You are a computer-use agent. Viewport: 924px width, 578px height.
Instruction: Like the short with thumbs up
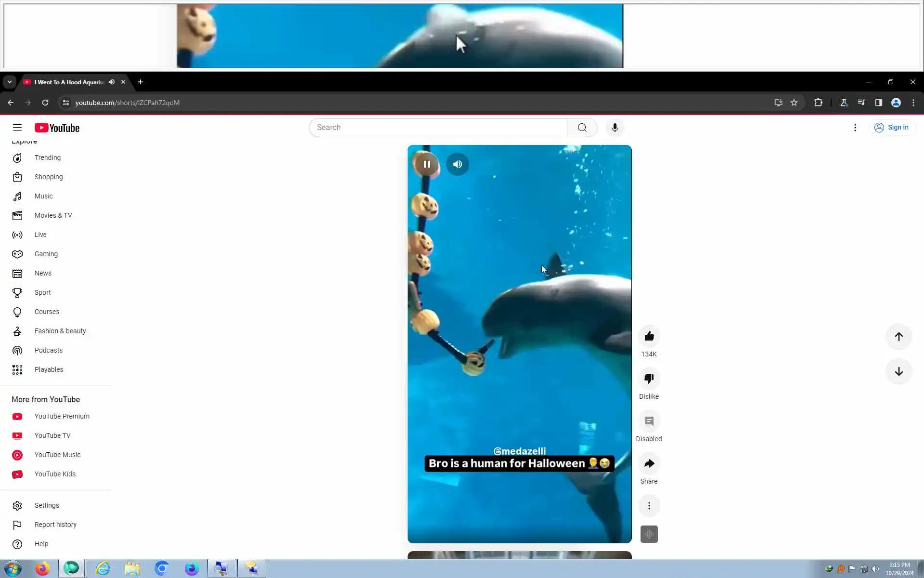(x=649, y=336)
